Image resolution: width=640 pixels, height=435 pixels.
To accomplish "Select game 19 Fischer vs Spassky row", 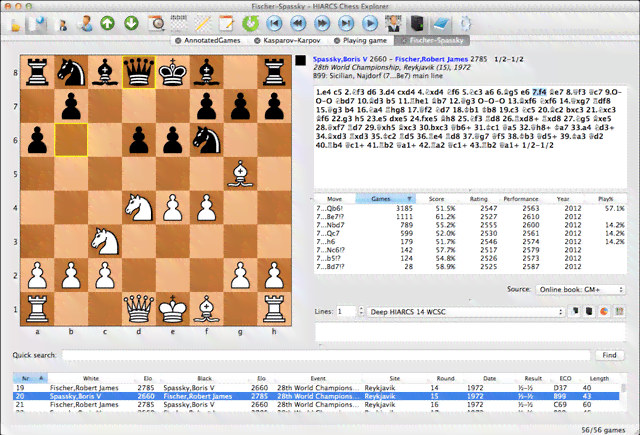I will (x=316, y=388).
